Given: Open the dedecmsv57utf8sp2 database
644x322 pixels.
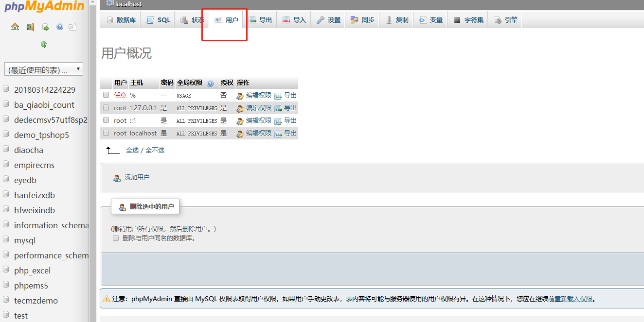Looking at the screenshot, I should tap(51, 119).
